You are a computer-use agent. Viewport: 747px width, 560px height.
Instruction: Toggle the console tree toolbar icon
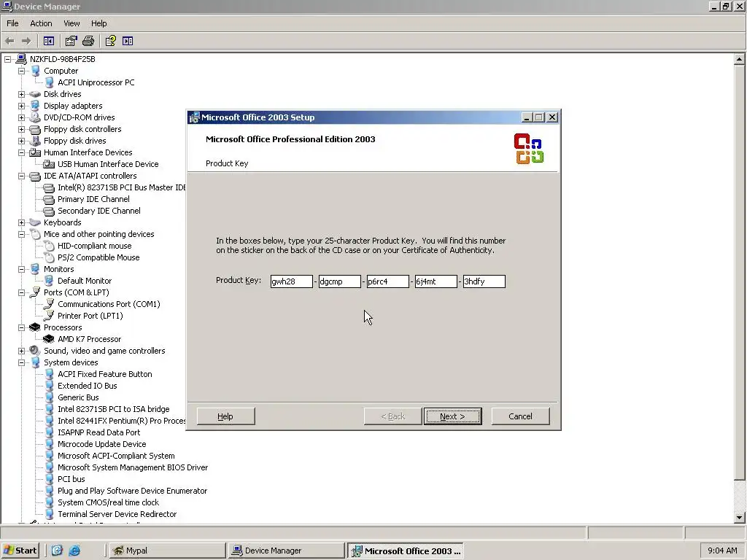click(49, 41)
